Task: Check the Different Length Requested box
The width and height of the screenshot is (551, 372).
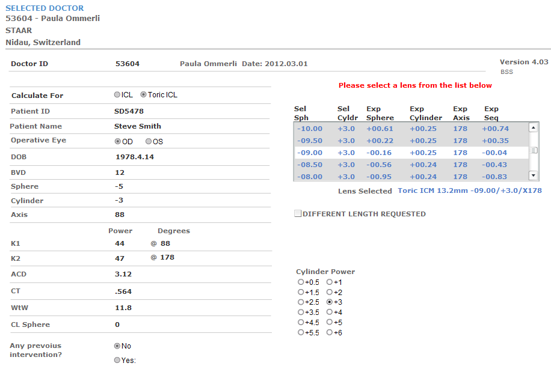Action: point(298,214)
